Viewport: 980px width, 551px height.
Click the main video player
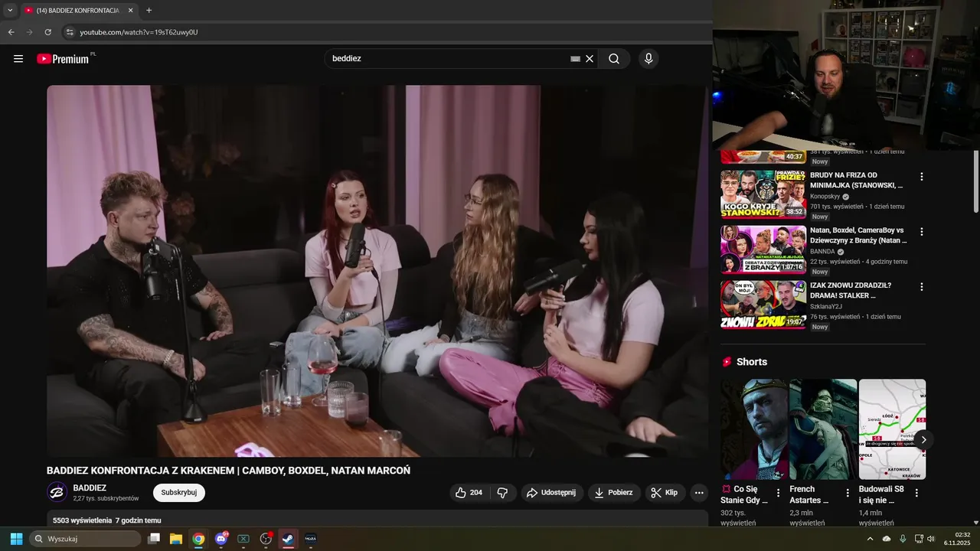pos(377,271)
